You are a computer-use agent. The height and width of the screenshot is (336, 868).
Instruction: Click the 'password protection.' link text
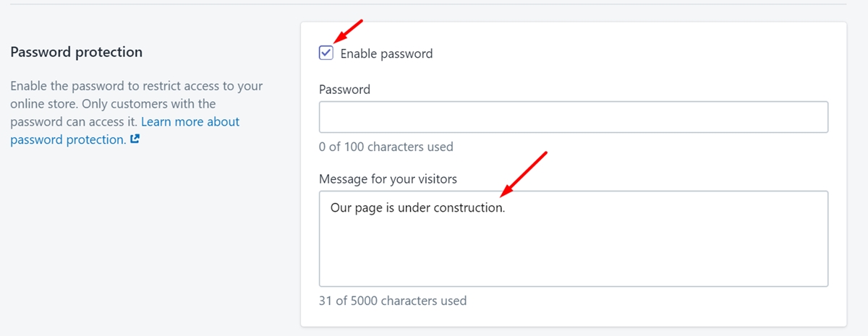[68, 139]
